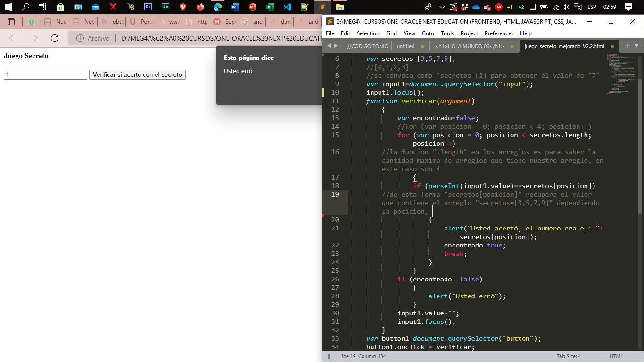Click the OneDrive cloud tray icon
The image size is (644, 362).
[476, 7]
